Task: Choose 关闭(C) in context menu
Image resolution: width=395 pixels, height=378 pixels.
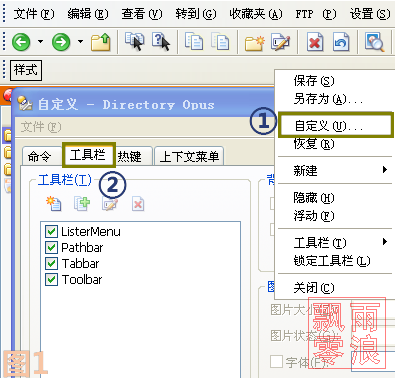Action: pos(334,287)
